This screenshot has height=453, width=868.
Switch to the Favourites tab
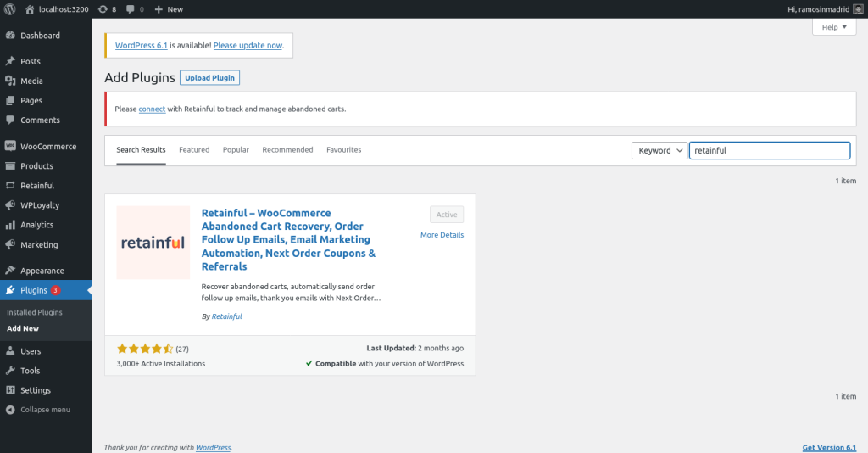coord(344,150)
